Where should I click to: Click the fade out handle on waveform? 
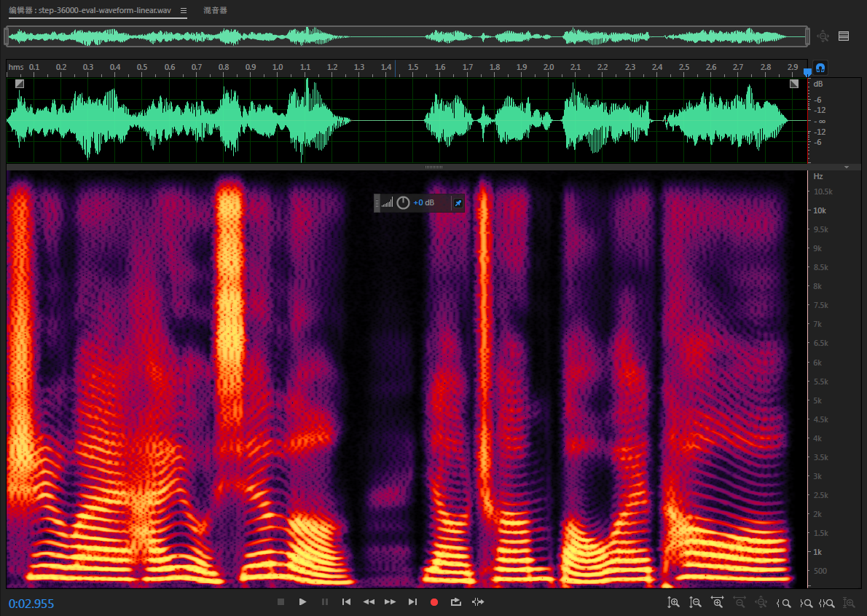point(794,84)
